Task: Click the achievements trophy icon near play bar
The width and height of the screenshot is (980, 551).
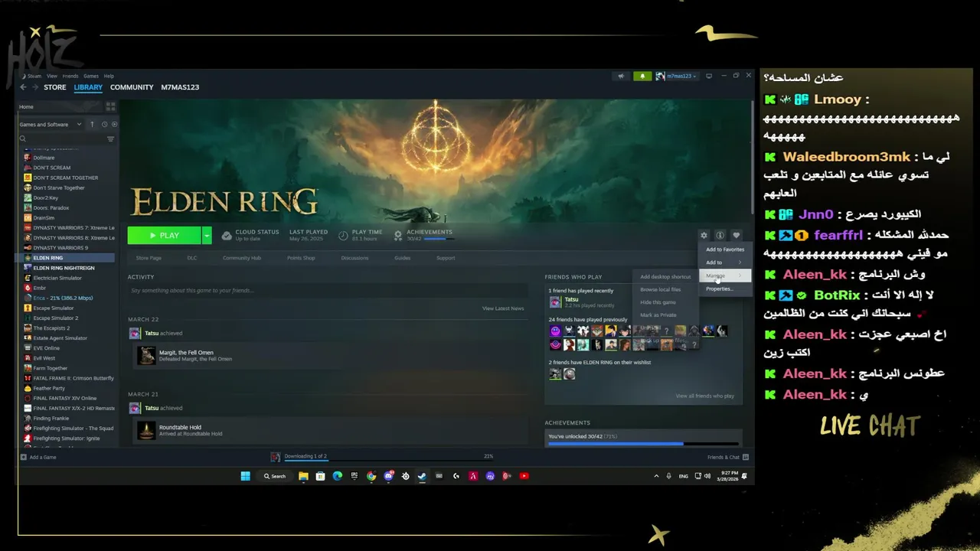Action: pyautogui.click(x=398, y=235)
